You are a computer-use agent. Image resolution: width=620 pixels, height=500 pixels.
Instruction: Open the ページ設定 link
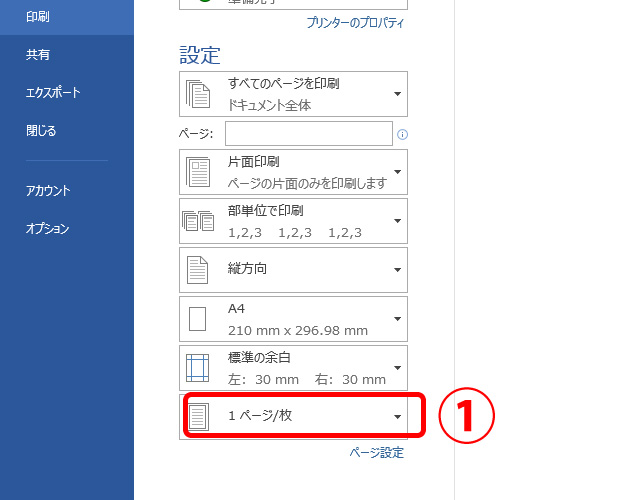[x=376, y=453]
